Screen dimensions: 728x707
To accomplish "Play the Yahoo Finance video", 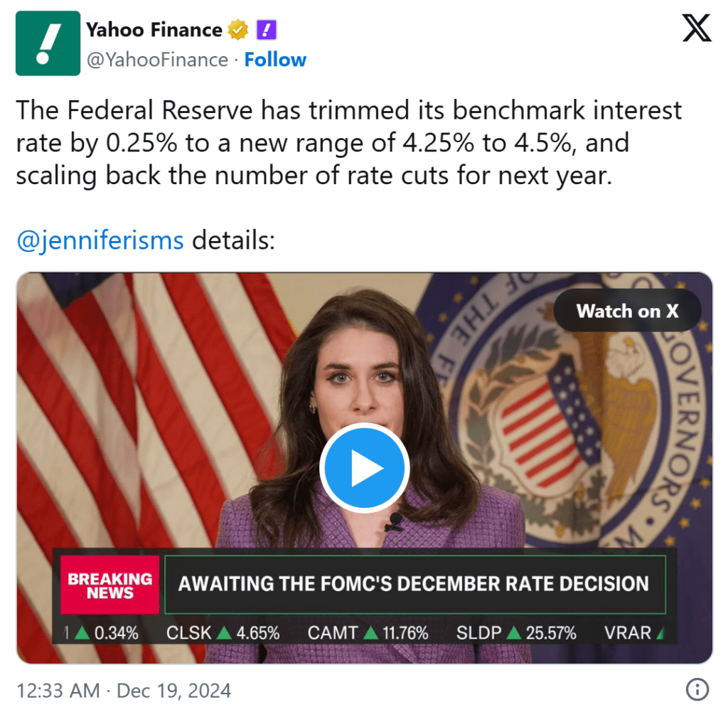I will click(x=364, y=468).
